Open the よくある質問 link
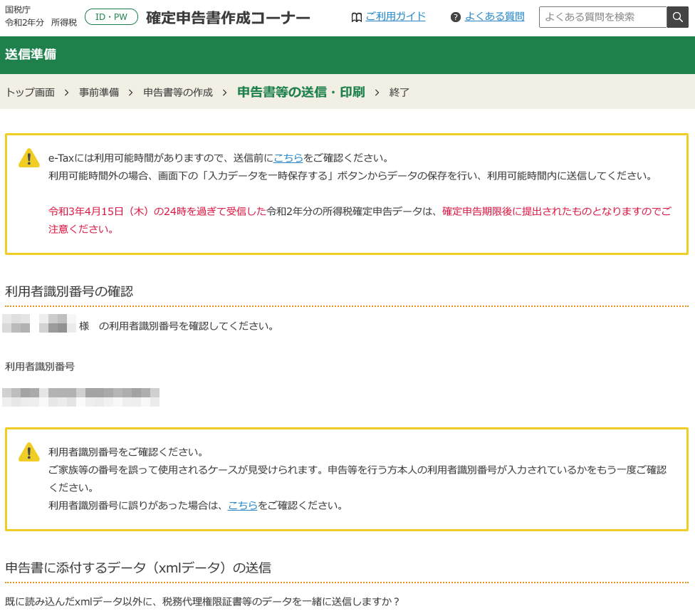 (x=492, y=16)
